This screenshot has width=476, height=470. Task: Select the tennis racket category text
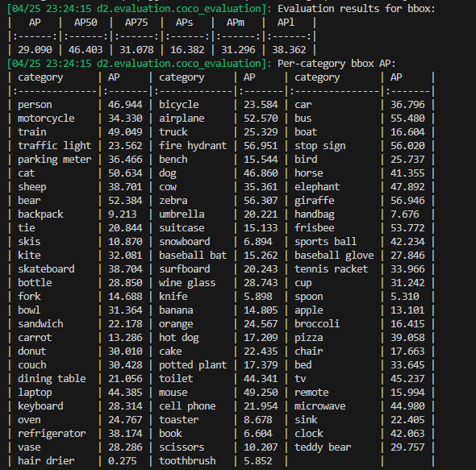tap(332, 269)
